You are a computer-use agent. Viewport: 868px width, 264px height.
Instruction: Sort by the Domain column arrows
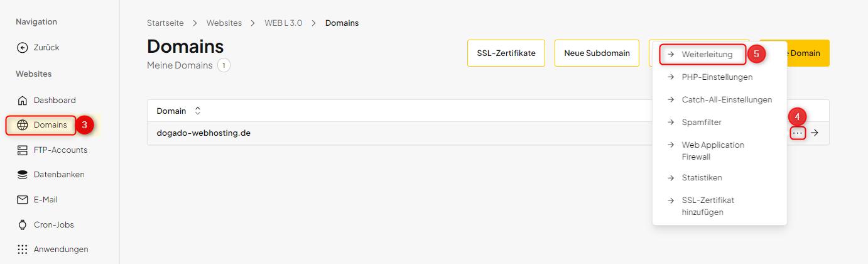click(198, 111)
